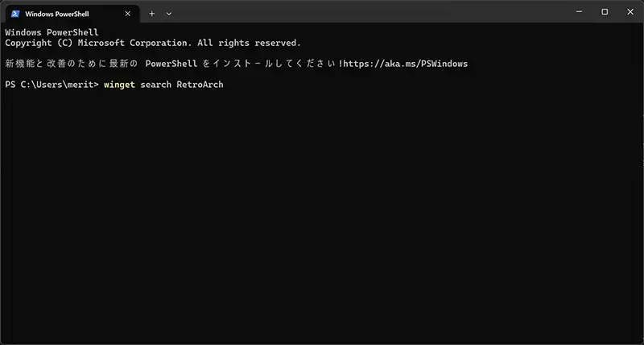
Task: Minimize the terminal window
Action: pos(578,12)
